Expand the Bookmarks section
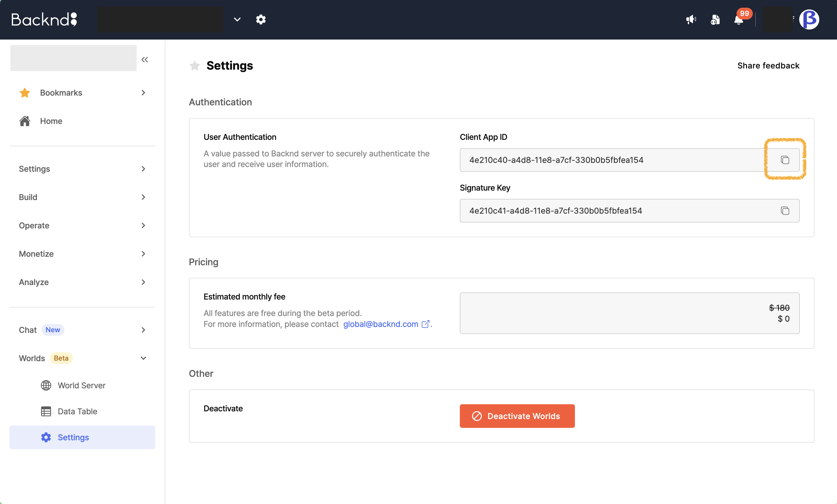Screen dimensions: 837x504 [x=143, y=92]
